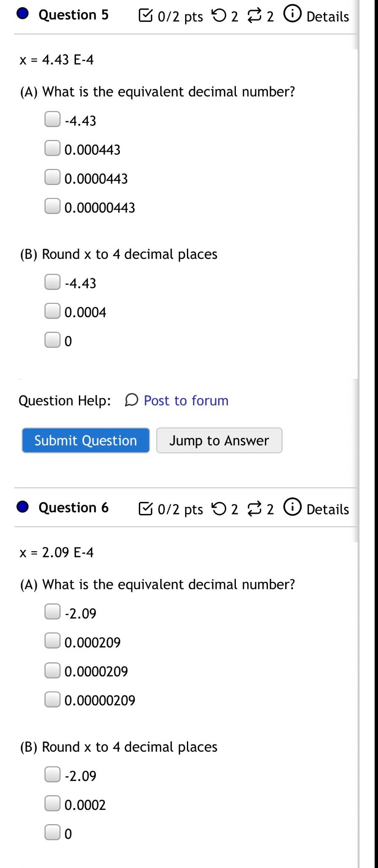Click Question 6 retry attempts icon

(218, 509)
